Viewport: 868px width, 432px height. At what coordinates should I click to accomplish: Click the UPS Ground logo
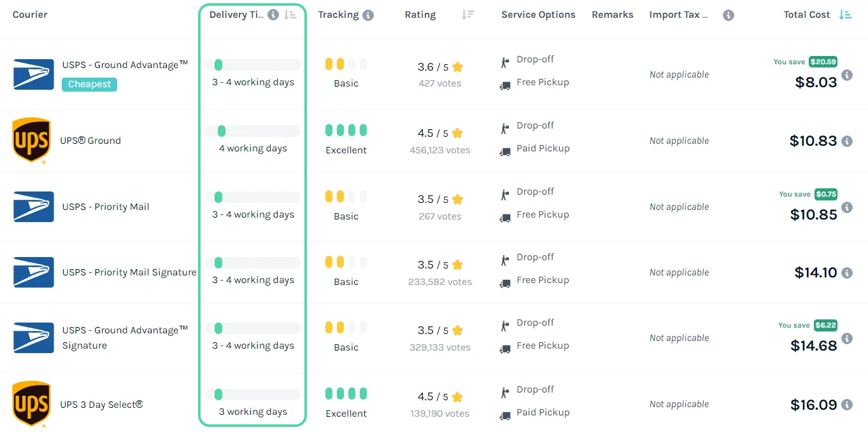pos(31,141)
